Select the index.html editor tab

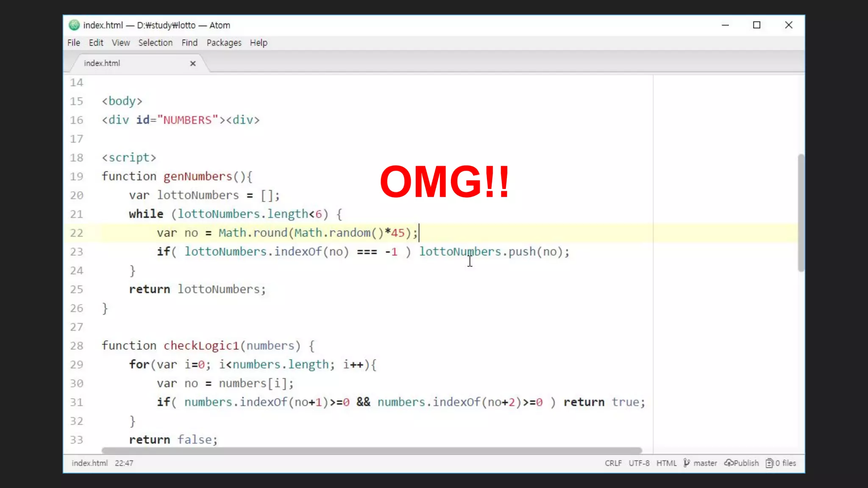click(x=102, y=63)
